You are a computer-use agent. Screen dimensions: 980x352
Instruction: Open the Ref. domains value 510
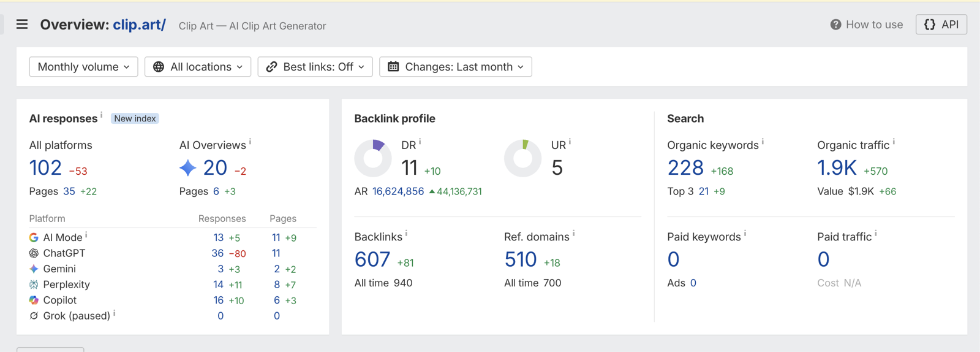tap(521, 259)
